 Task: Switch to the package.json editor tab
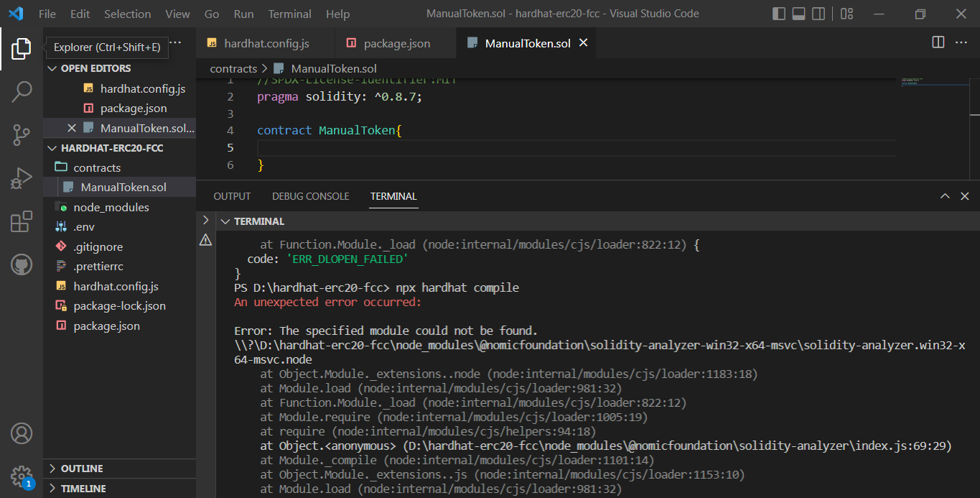395,43
